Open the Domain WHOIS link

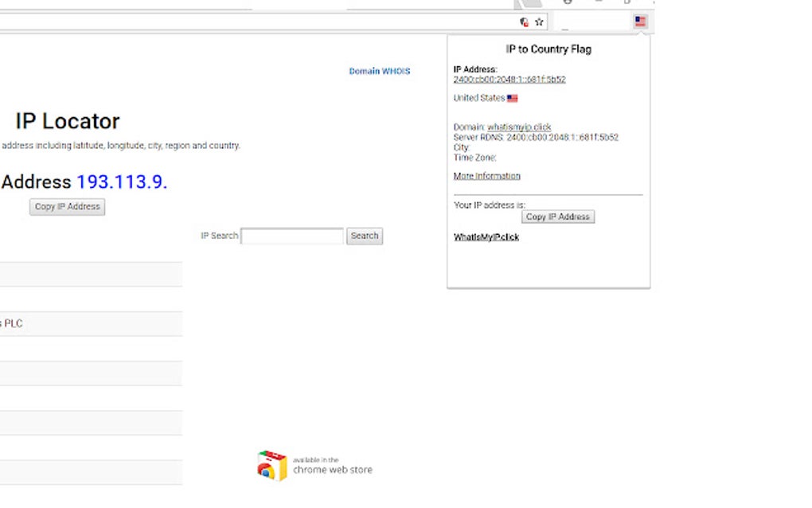click(380, 71)
